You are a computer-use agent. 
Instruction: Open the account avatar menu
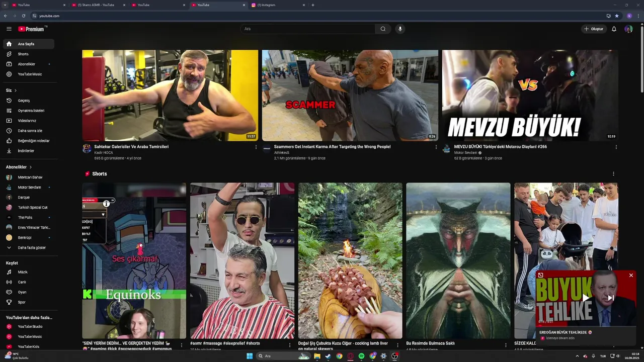[628, 29]
